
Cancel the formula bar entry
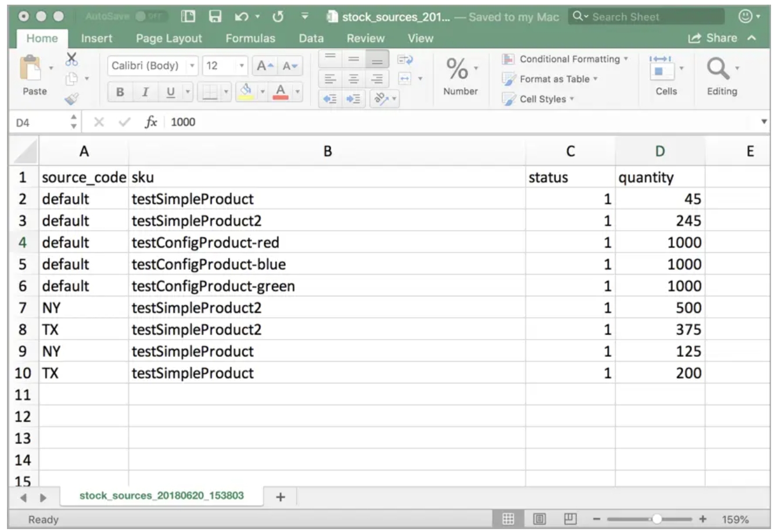(x=99, y=122)
